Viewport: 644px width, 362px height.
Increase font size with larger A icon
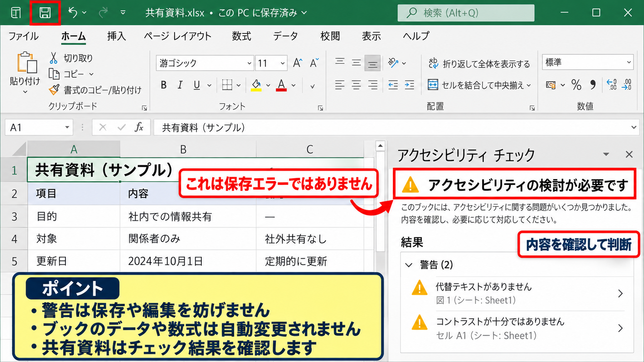pyautogui.click(x=297, y=63)
